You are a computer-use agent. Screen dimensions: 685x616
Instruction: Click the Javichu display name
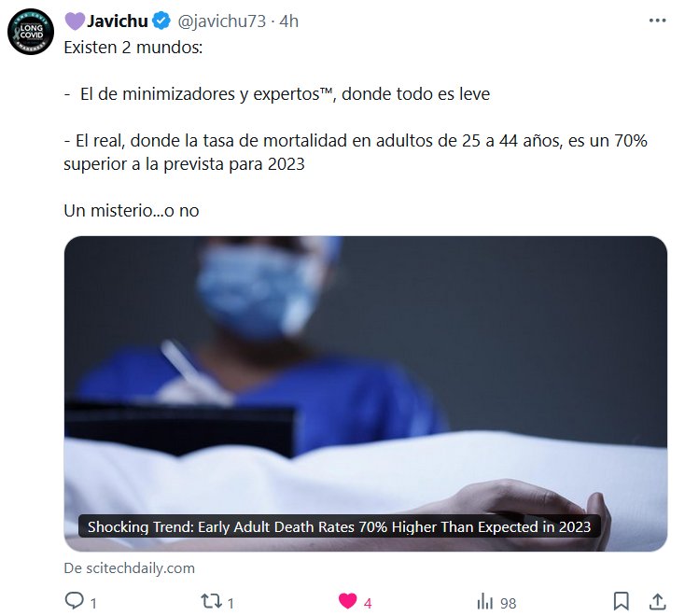[x=117, y=21]
